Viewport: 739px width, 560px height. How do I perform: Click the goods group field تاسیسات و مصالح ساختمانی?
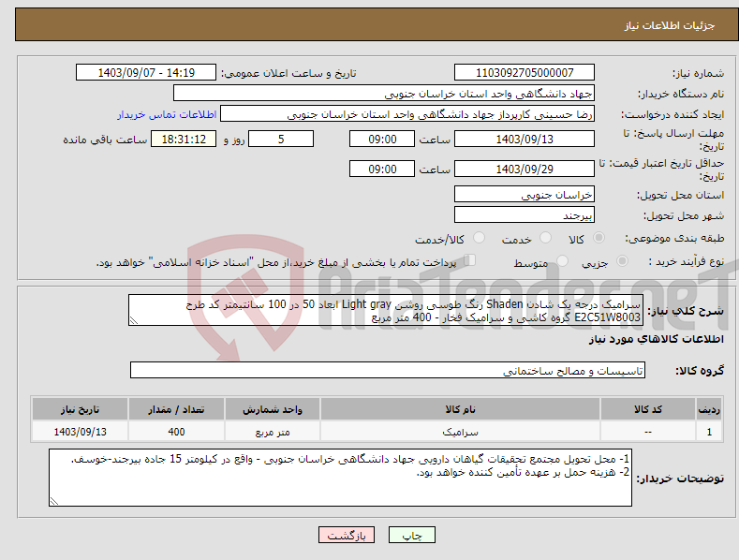[x=388, y=370]
